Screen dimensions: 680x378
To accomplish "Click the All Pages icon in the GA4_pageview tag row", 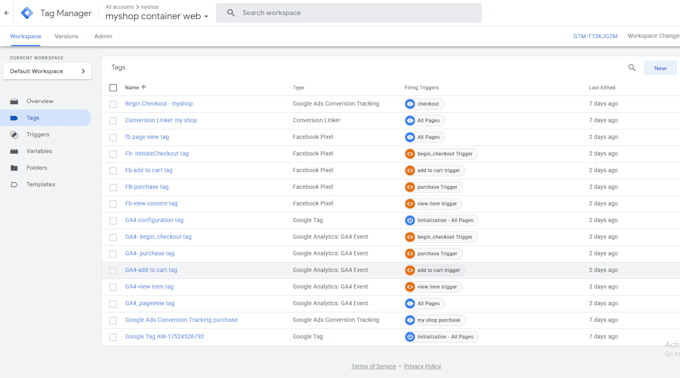I will [x=410, y=303].
